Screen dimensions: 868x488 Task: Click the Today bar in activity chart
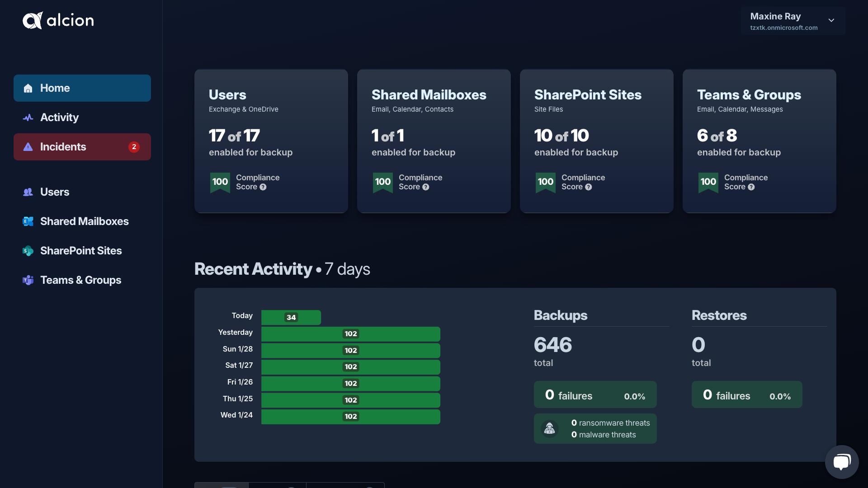point(291,317)
